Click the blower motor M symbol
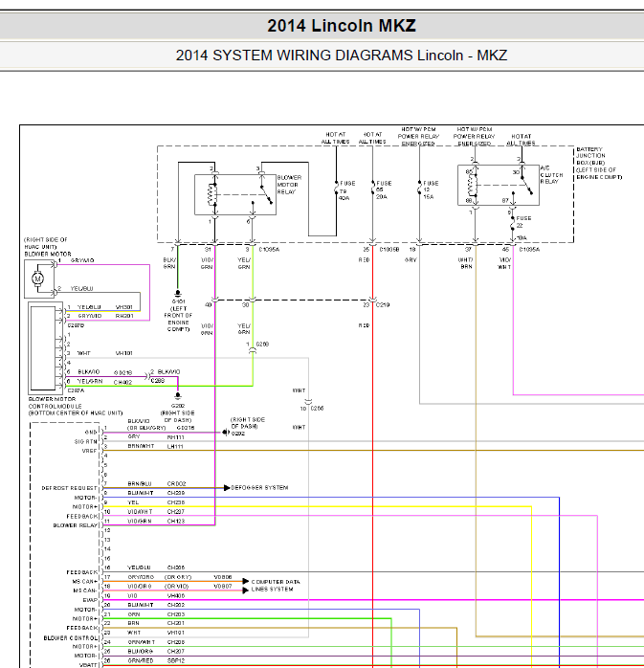The width and height of the screenshot is (644, 668). point(37,278)
